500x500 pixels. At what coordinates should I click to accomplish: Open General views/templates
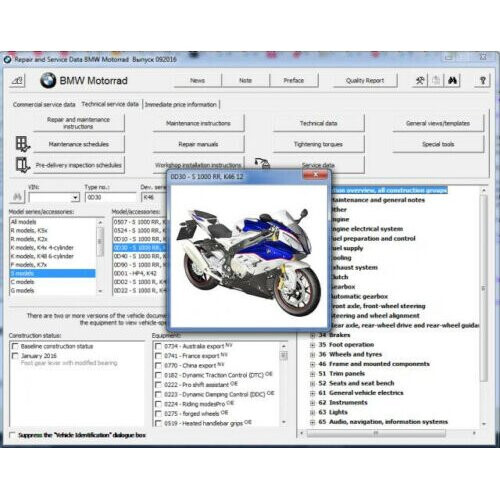(438, 123)
